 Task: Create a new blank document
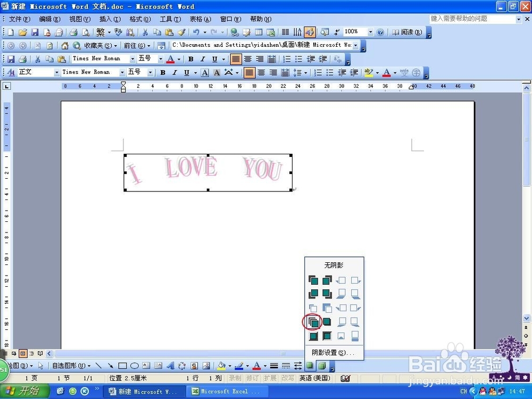point(11,32)
